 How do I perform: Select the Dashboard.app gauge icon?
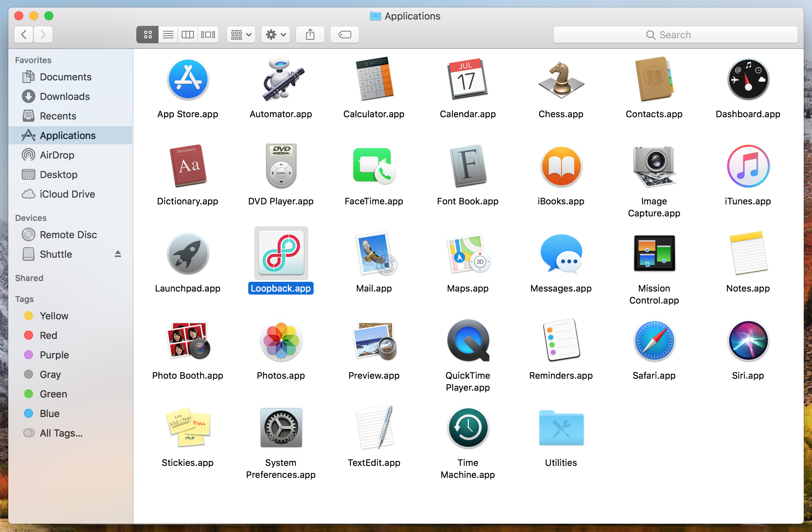point(748,80)
